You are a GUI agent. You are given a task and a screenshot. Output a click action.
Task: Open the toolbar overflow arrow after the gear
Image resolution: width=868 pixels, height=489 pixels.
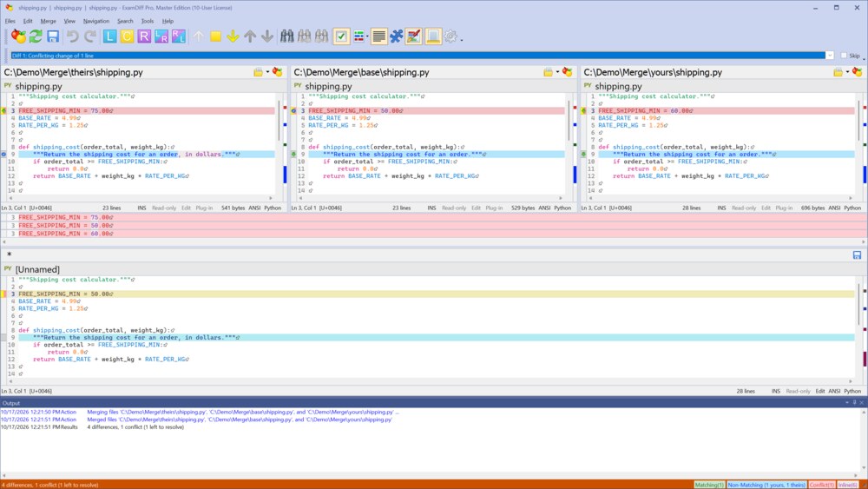point(462,39)
